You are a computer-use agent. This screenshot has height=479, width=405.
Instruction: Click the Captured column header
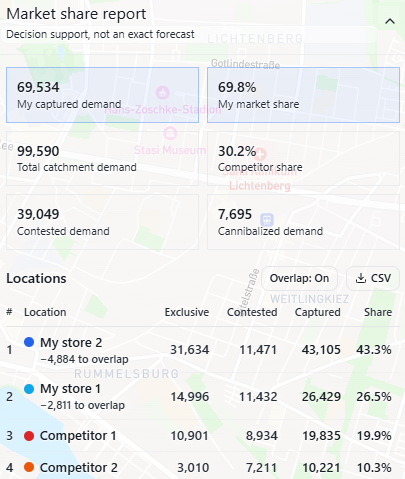(x=318, y=312)
